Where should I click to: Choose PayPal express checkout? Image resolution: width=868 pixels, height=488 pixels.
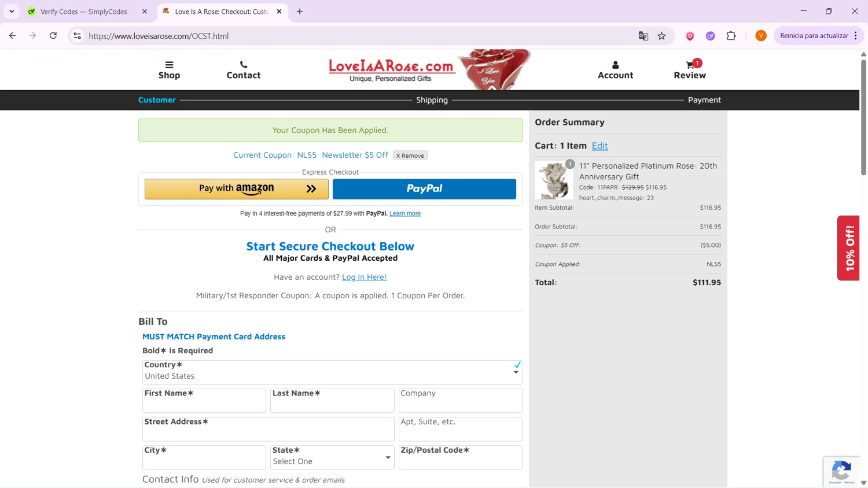tap(424, 189)
